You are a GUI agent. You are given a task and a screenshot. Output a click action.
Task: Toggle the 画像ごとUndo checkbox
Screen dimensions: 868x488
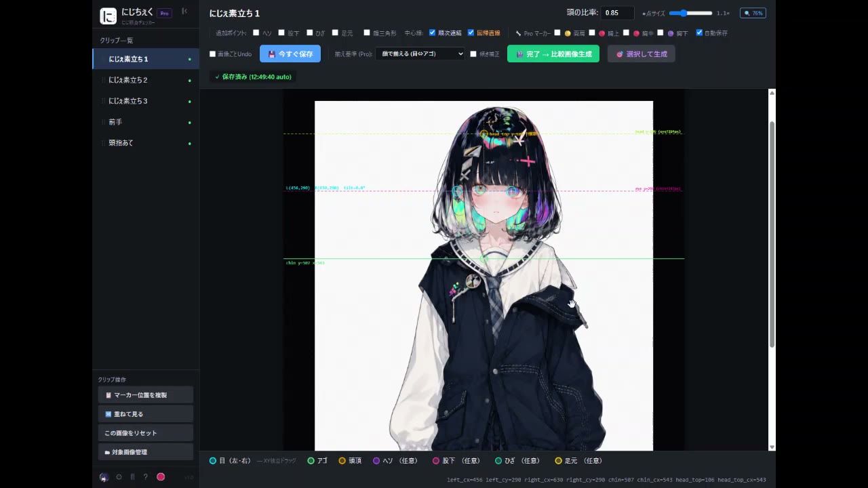click(x=212, y=54)
